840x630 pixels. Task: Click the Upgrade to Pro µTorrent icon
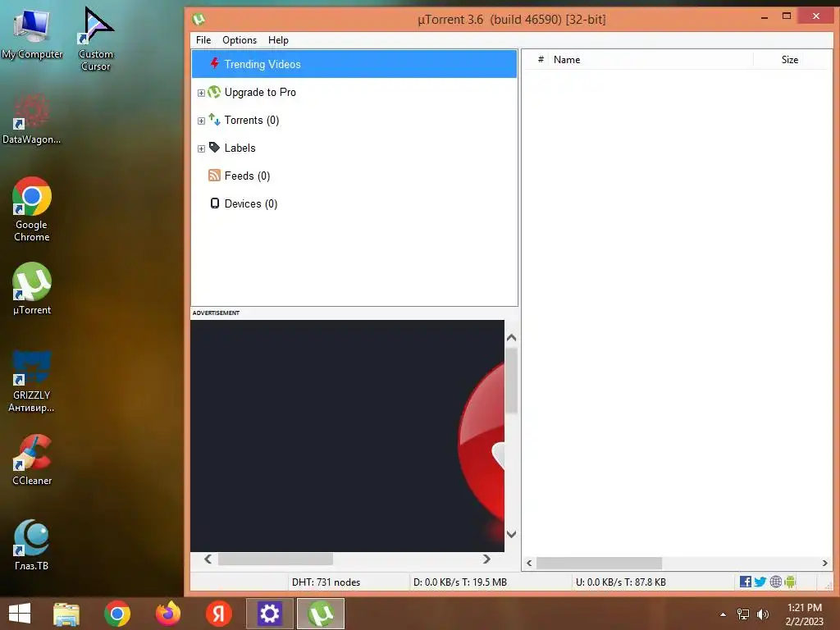214,92
